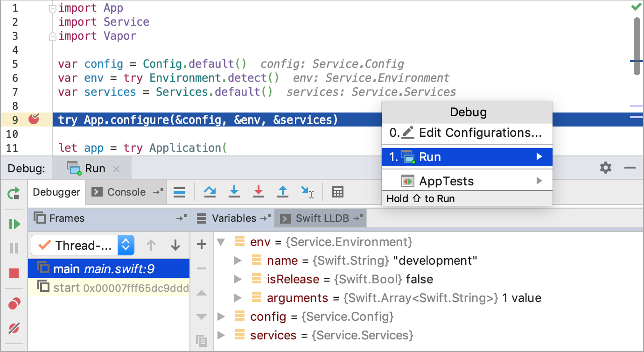The height and width of the screenshot is (352, 644).
Task: Select Run configuration in Debug popup
Action: 467,157
